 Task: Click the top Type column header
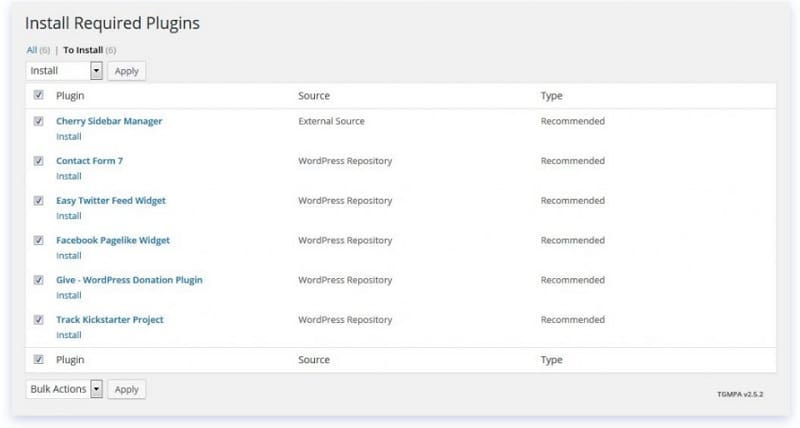pyautogui.click(x=552, y=96)
